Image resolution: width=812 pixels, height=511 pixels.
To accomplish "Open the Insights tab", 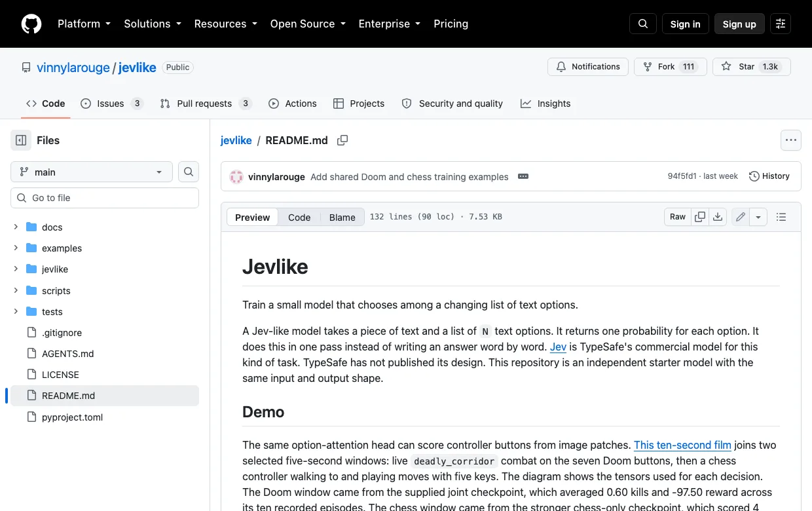I will (x=545, y=104).
